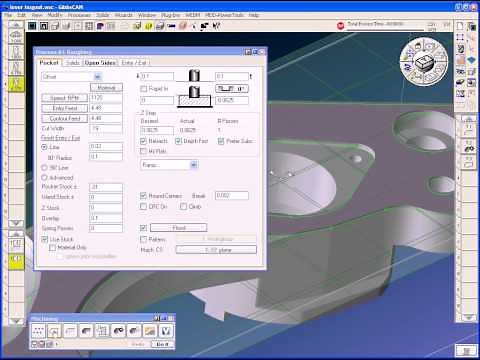Click the topmost tool tile in left sidebar
Screen dimensions: 480x360
coord(16,36)
